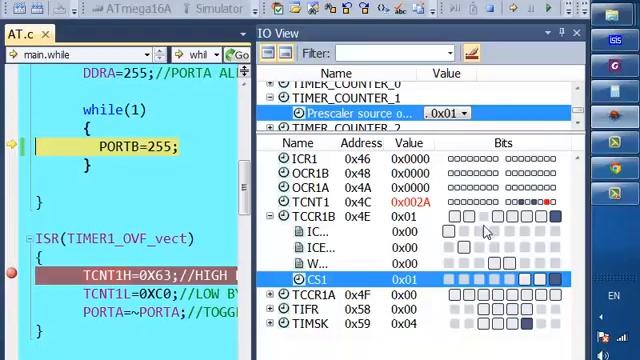Screen dimensions: 640x360
Task: Toggle the lowest bit of CS1 row
Action: (x=555, y=280)
